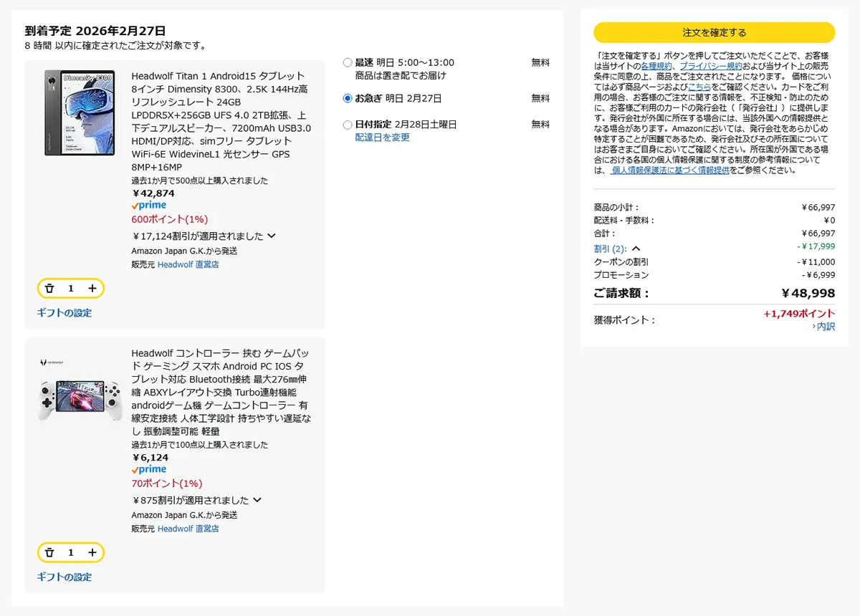Click prime logo under ¥42,874 price
The image size is (860, 616).
tap(149, 206)
